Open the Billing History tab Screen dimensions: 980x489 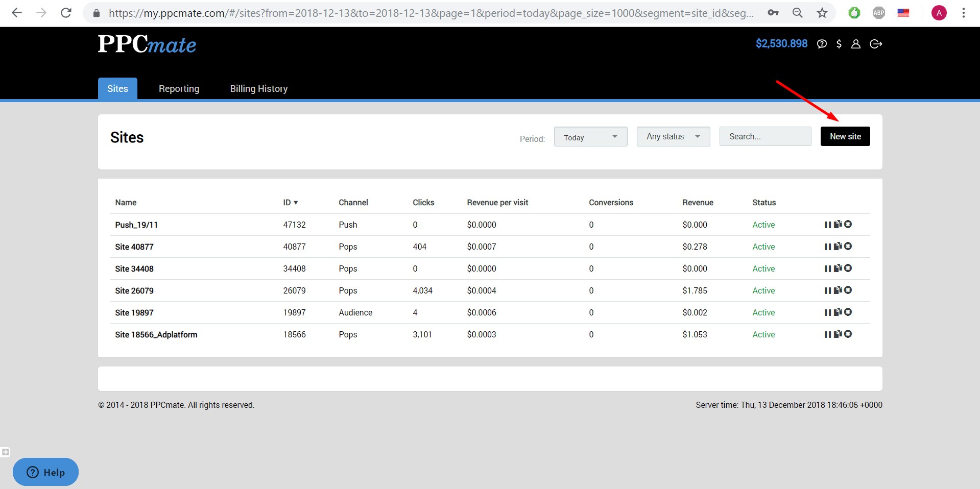[x=258, y=89]
